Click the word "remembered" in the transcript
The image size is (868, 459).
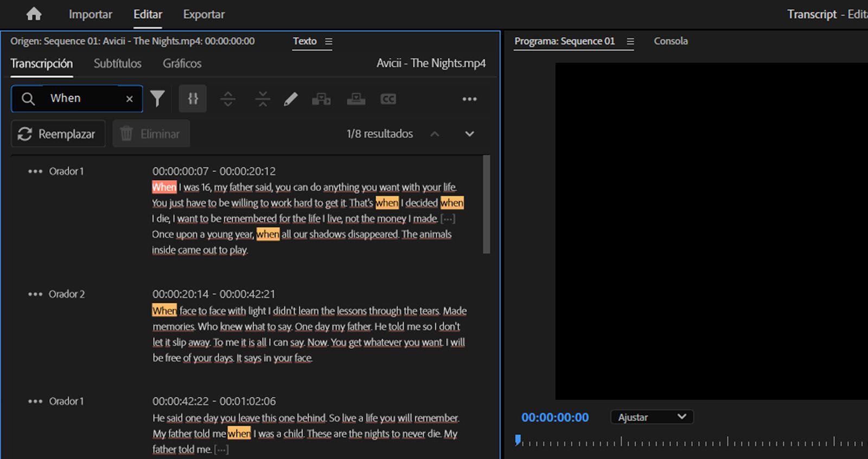point(250,219)
